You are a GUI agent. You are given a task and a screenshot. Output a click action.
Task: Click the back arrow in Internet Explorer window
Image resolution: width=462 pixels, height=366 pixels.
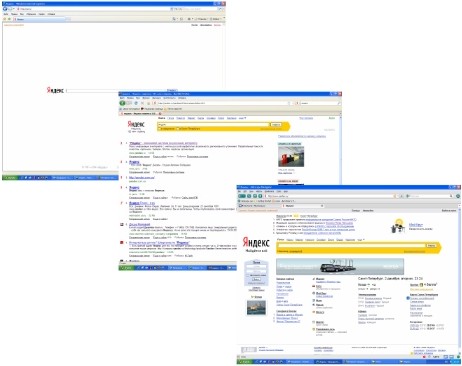[x=5, y=9]
